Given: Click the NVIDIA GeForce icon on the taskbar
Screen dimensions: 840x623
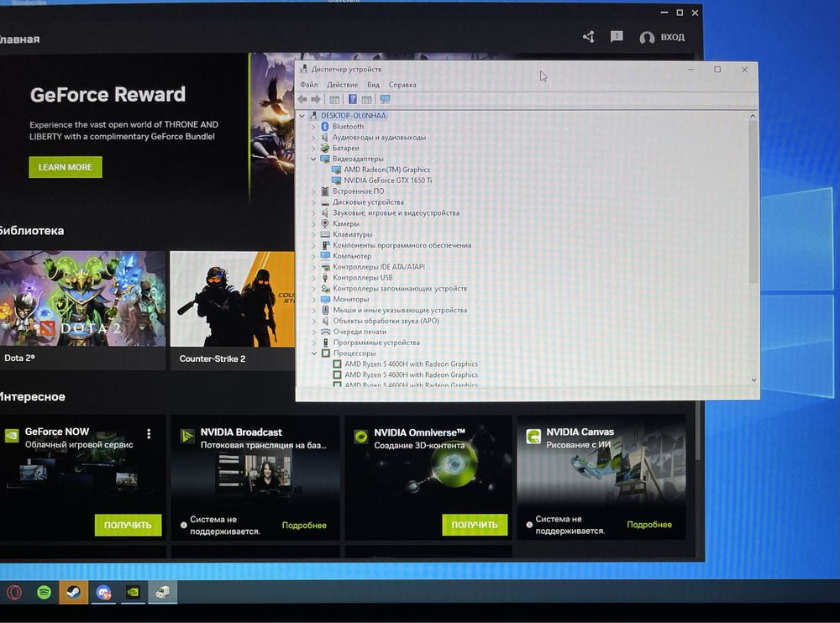Looking at the screenshot, I should 133,592.
